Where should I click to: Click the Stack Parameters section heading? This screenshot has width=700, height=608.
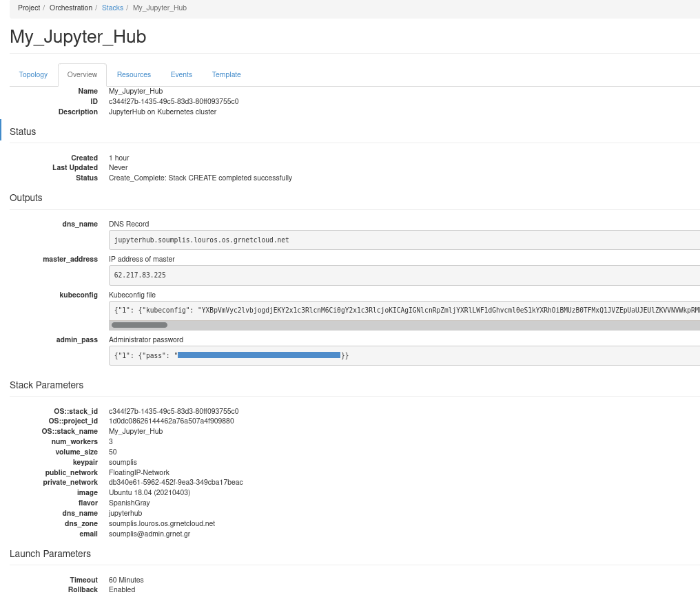pyautogui.click(x=46, y=385)
